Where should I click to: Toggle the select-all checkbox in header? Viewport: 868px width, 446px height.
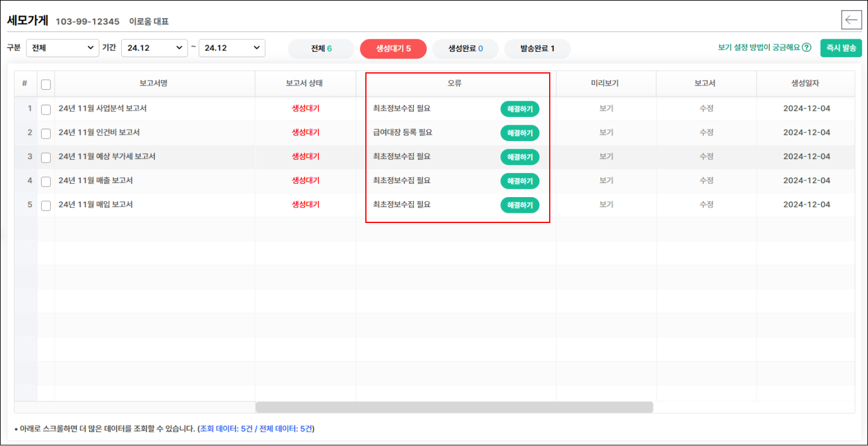46,84
